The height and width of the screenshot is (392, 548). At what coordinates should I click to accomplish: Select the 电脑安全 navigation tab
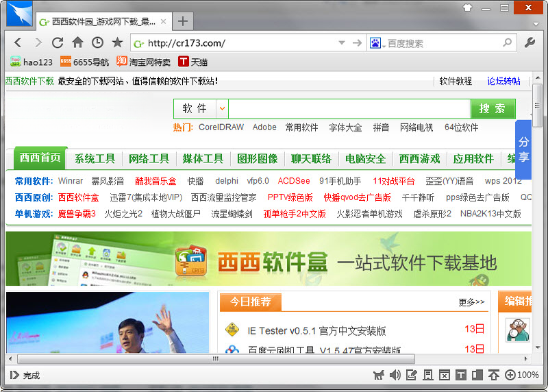366,159
